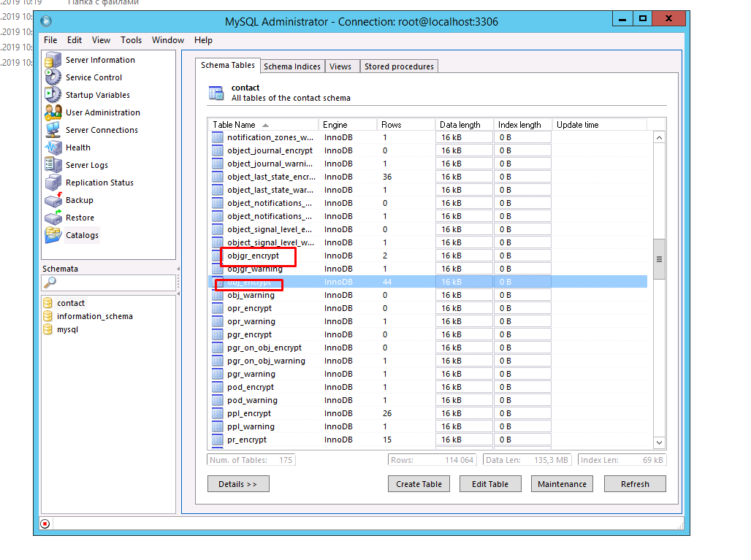Select the opr_warning table row

tap(427, 322)
